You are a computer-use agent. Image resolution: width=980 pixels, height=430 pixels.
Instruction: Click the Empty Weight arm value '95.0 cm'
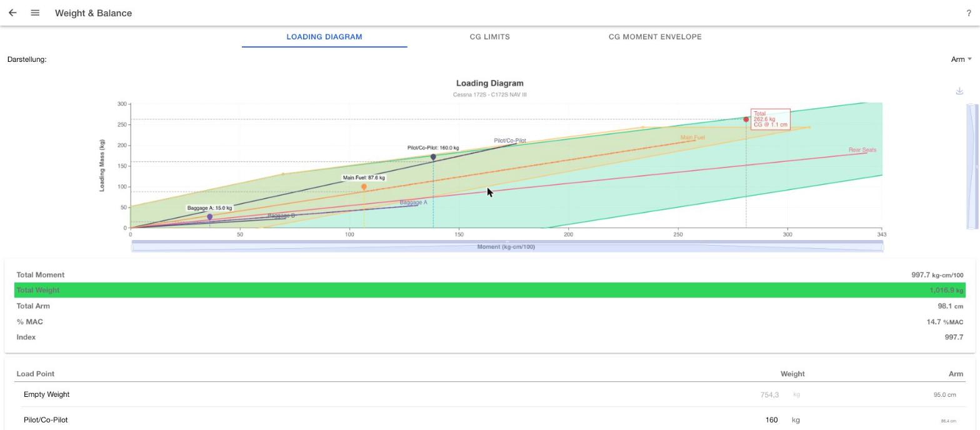pos(944,395)
